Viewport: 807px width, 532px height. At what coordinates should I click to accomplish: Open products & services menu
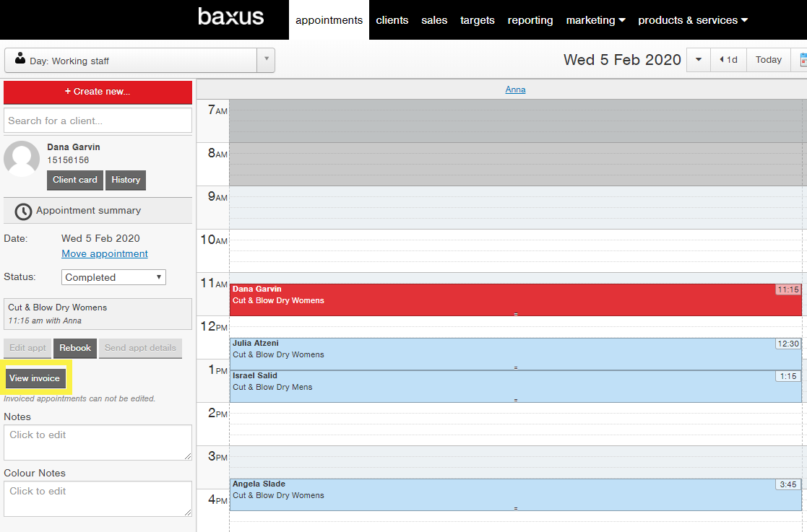click(x=693, y=20)
